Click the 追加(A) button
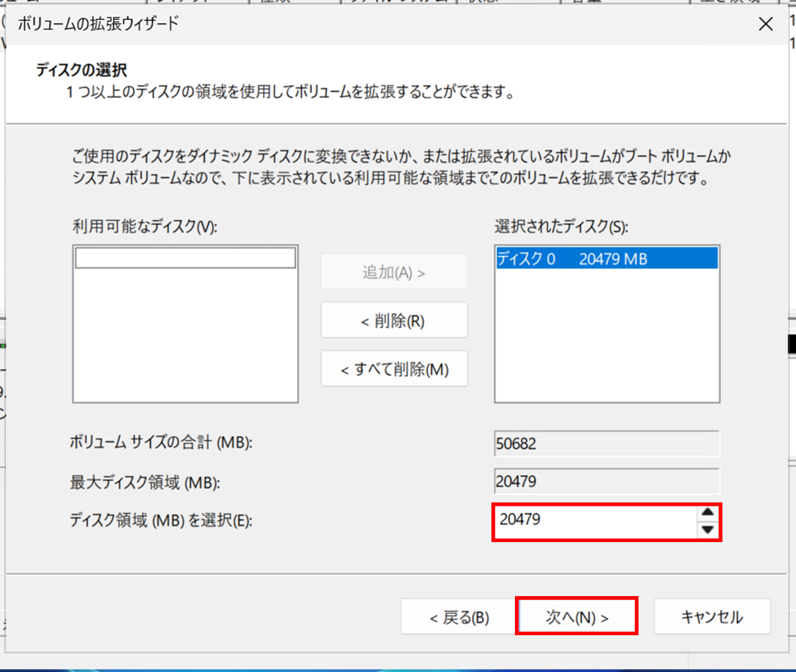Screen dimensions: 796x672 point(394,272)
